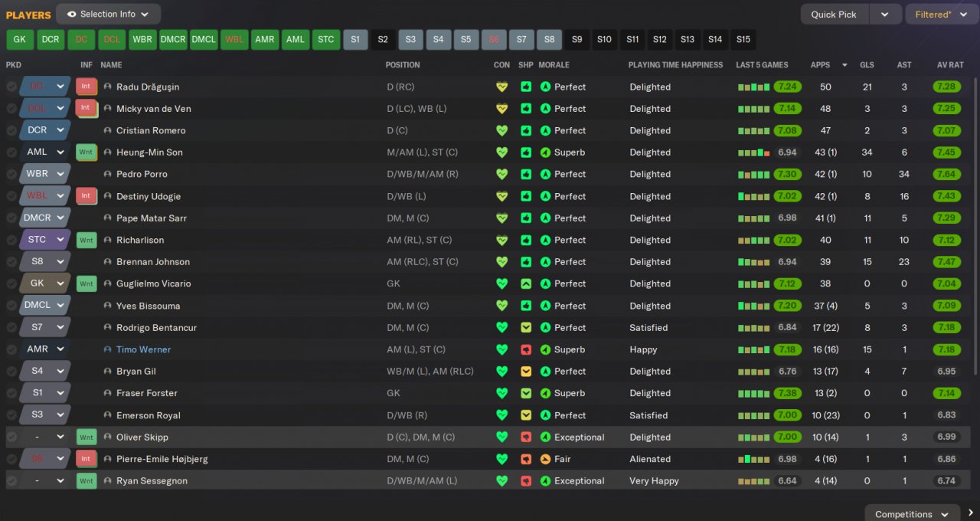Click Rodrigo Bentancur's player profile icon
Viewport: 980px width, 521px height.
coord(107,328)
